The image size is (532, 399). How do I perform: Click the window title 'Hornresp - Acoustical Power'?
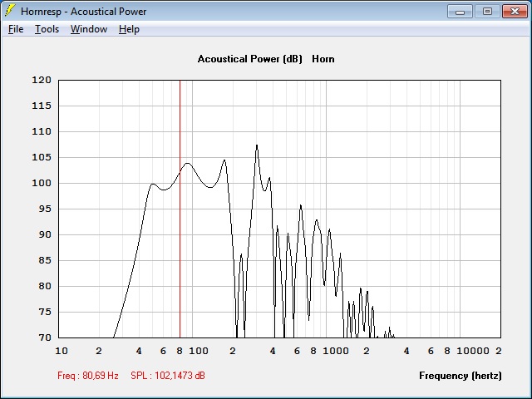(83, 12)
